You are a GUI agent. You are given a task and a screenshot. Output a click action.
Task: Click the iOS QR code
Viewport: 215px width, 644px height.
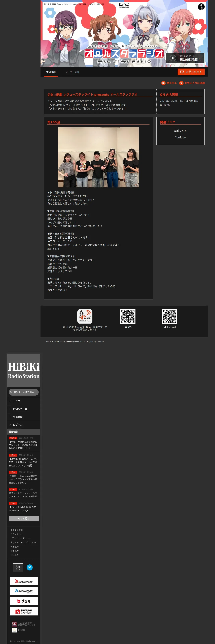click(128, 316)
